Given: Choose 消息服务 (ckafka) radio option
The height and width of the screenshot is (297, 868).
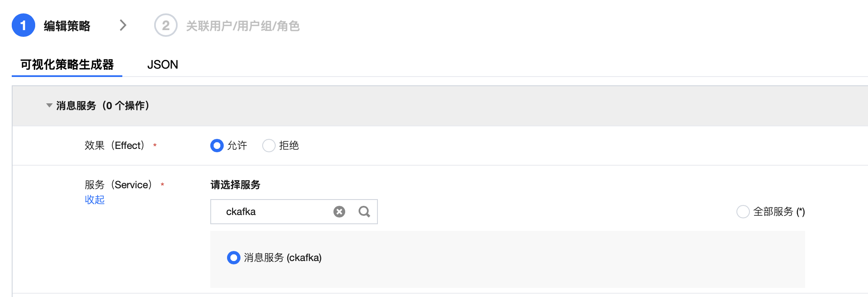Looking at the screenshot, I should 233,258.
